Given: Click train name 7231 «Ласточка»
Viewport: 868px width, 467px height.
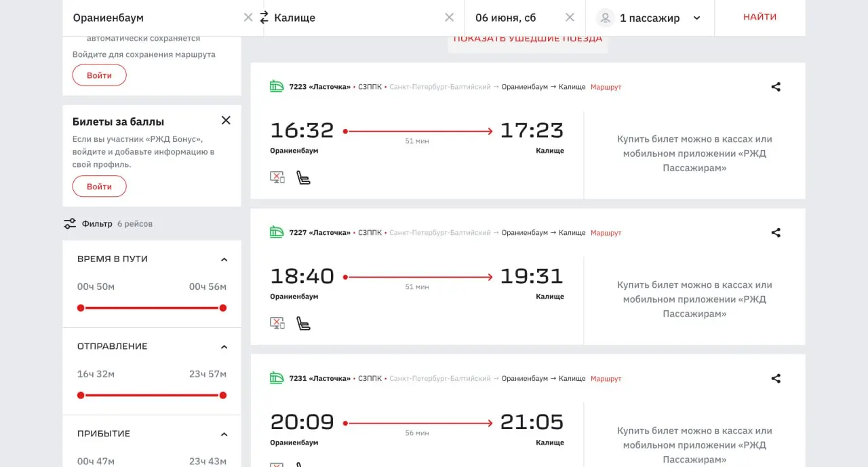Looking at the screenshot, I should point(320,379).
